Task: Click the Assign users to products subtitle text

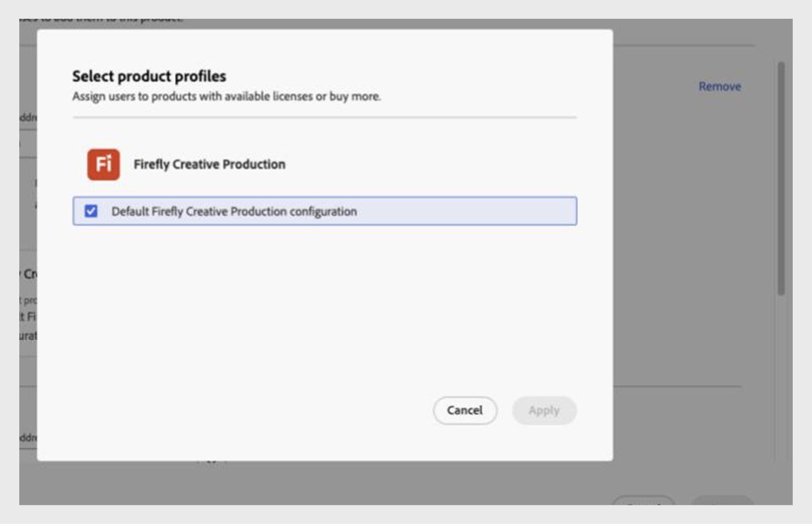Action: 226,96
